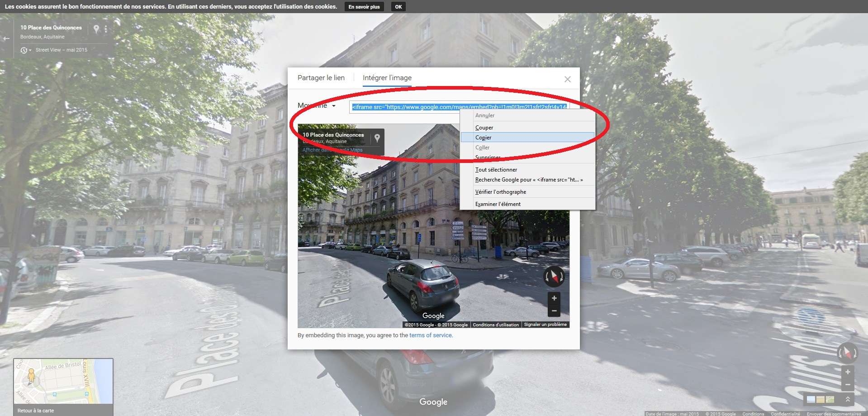Close the share dialog with the X
Screen dimensions: 868x416
point(567,79)
